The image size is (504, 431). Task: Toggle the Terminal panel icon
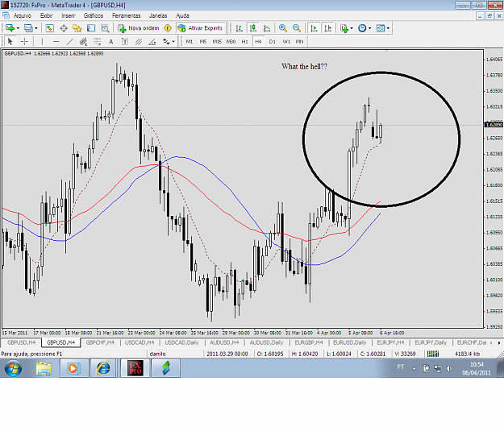pyautogui.click(x=91, y=28)
